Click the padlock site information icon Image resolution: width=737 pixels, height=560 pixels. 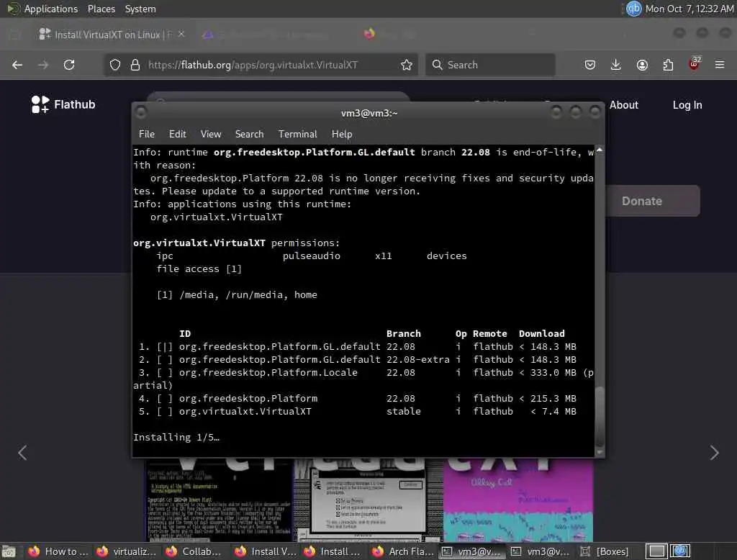point(135,65)
